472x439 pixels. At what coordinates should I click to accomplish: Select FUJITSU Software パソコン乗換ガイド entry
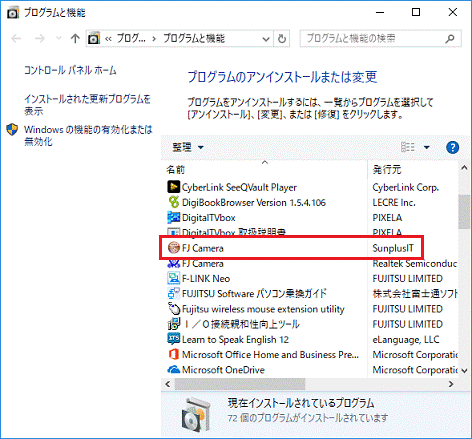point(254,294)
